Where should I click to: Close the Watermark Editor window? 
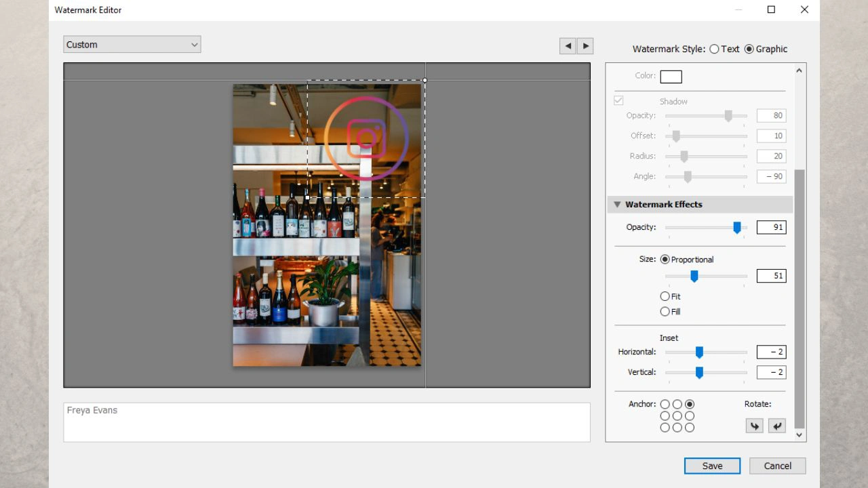[804, 9]
